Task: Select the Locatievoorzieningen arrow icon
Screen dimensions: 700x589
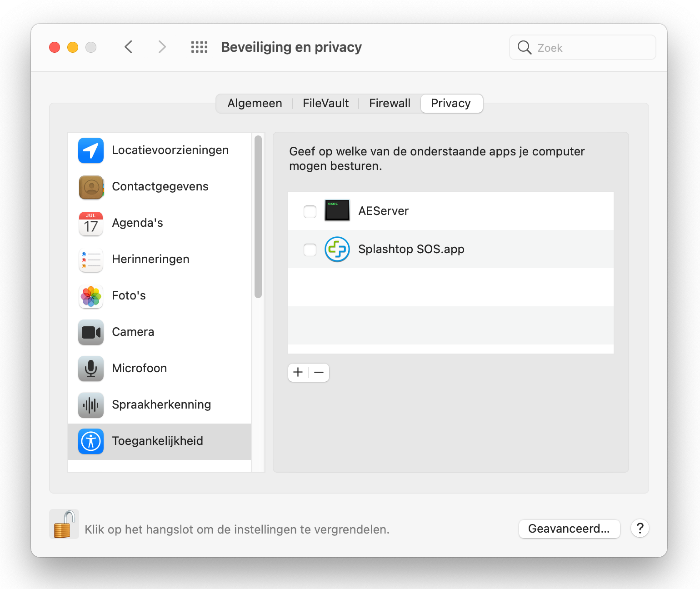Action: pyautogui.click(x=91, y=150)
